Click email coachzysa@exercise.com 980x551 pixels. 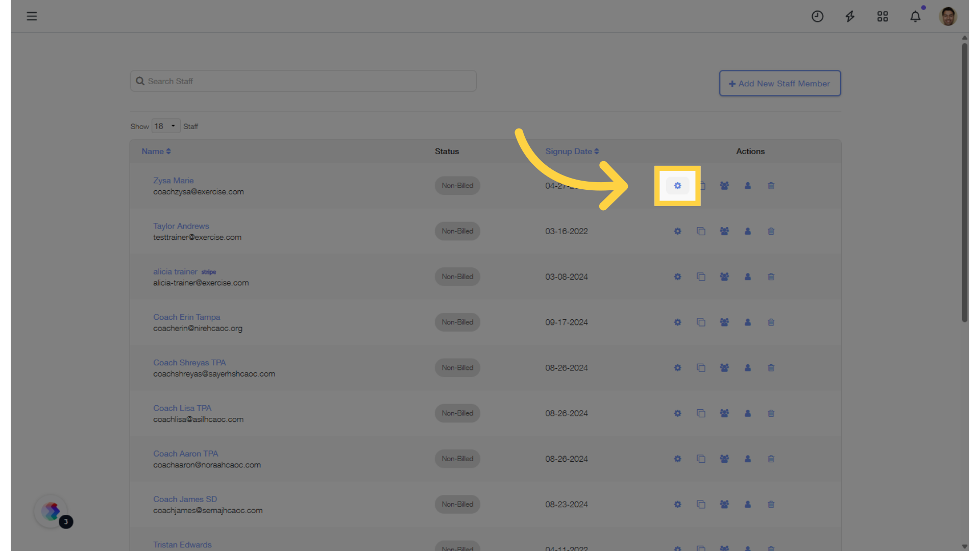coord(199,192)
